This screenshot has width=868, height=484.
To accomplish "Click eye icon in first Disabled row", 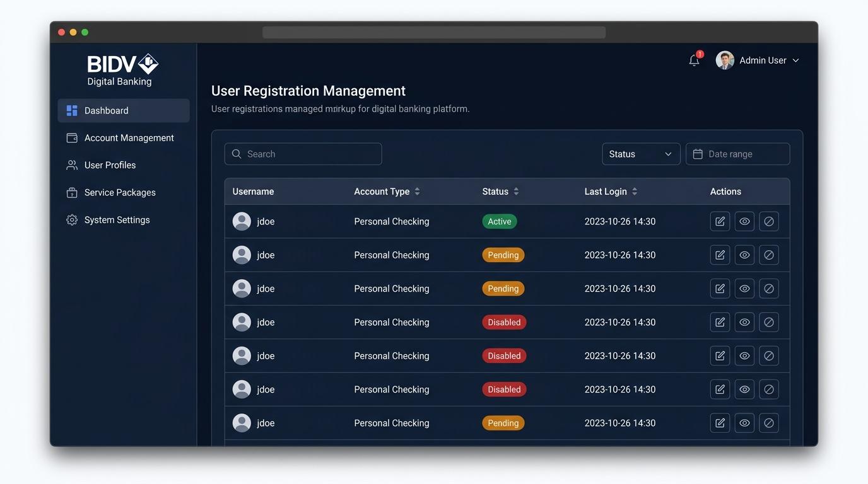I will click(744, 322).
